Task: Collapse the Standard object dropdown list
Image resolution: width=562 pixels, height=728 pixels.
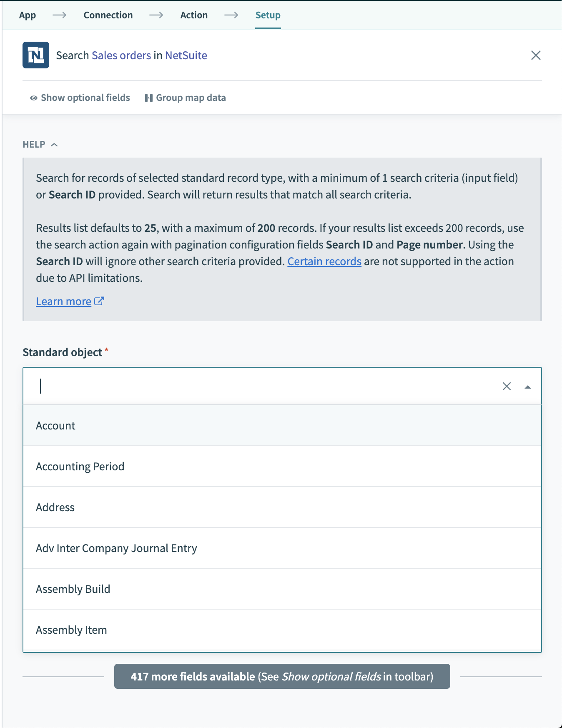Action: click(x=527, y=387)
